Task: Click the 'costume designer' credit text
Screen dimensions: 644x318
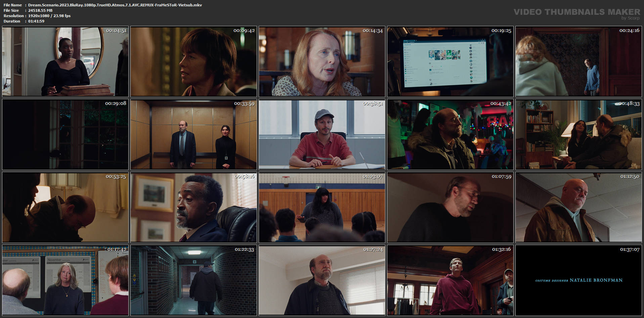Action: (x=552, y=281)
